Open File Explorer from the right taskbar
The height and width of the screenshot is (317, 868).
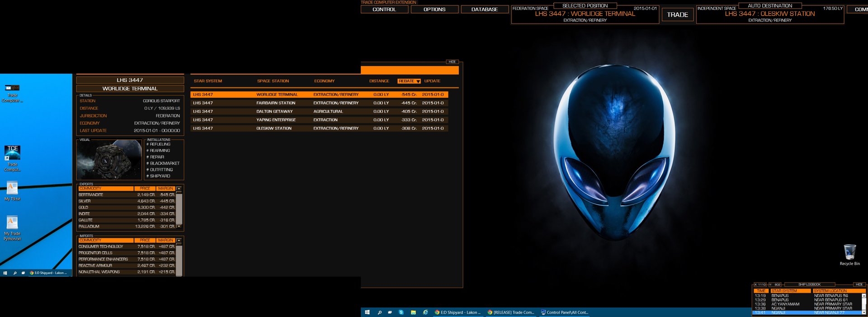413,312
